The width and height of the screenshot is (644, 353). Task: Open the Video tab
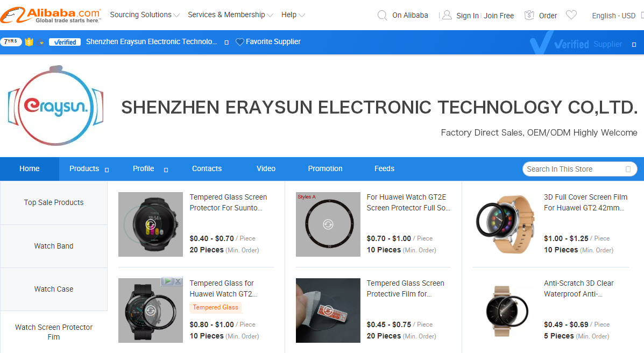(x=266, y=169)
